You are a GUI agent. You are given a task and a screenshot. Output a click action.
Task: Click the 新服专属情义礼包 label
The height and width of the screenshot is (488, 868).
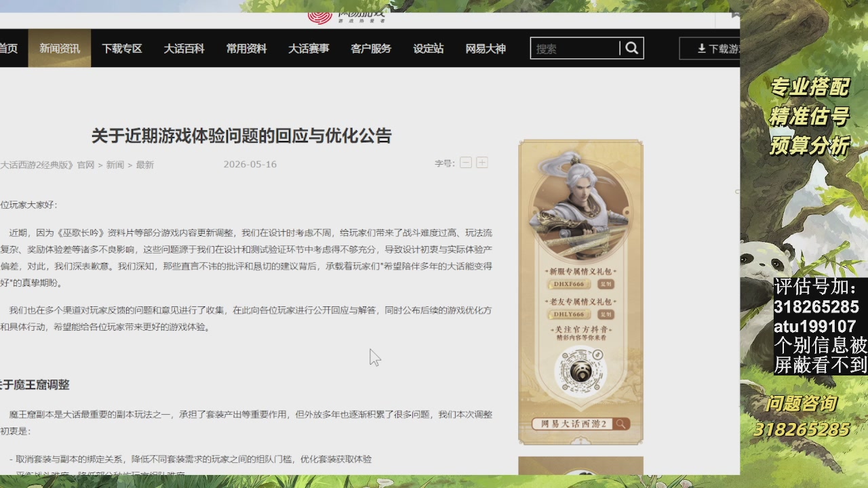point(580,271)
